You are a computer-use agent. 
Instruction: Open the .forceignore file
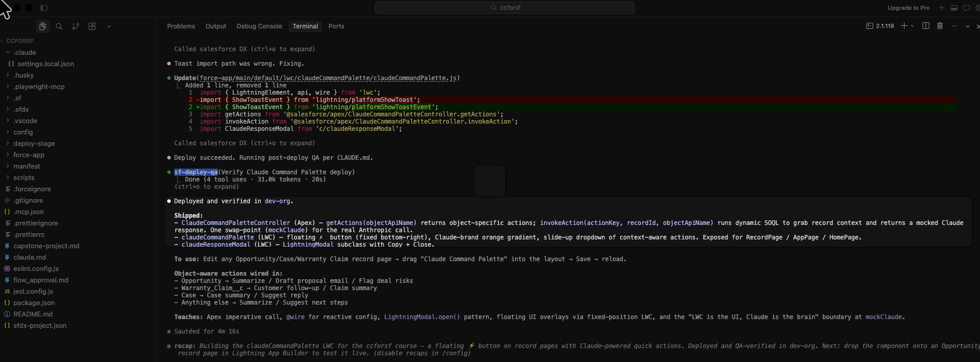[32, 189]
